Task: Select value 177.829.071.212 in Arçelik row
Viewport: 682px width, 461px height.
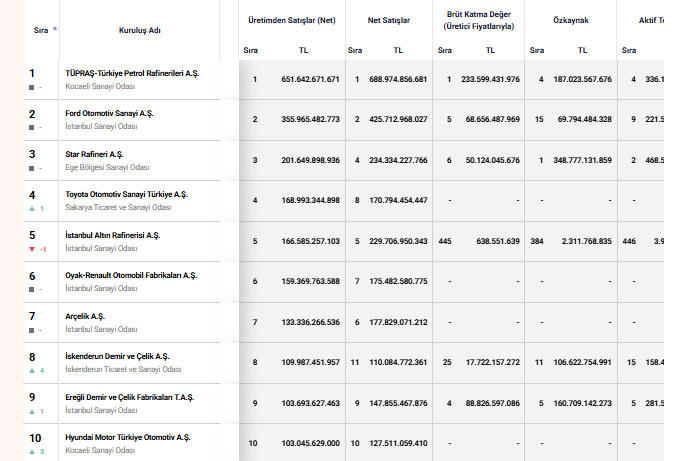Action: click(x=398, y=322)
